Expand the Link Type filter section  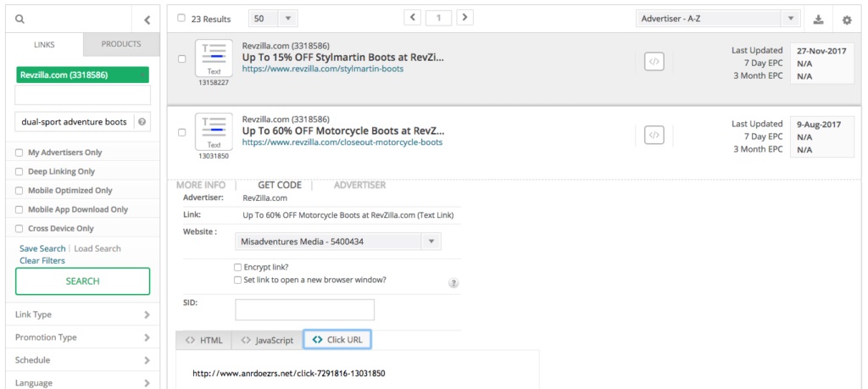[82, 314]
